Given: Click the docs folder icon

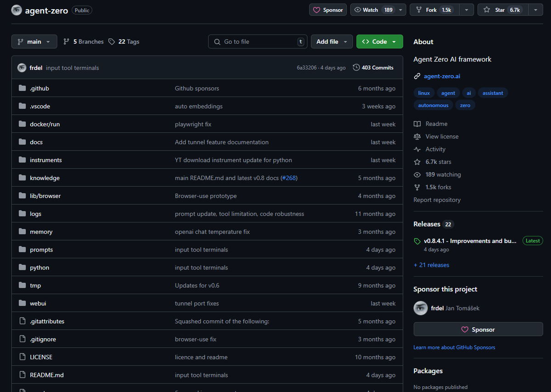Looking at the screenshot, I should (x=22, y=142).
